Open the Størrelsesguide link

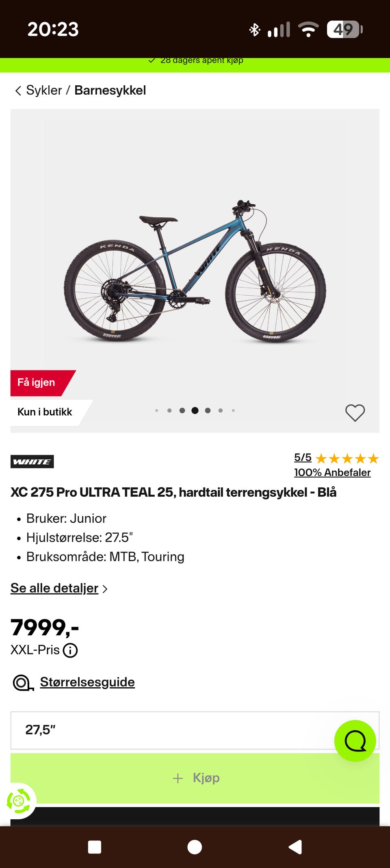click(x=87, y=682)
